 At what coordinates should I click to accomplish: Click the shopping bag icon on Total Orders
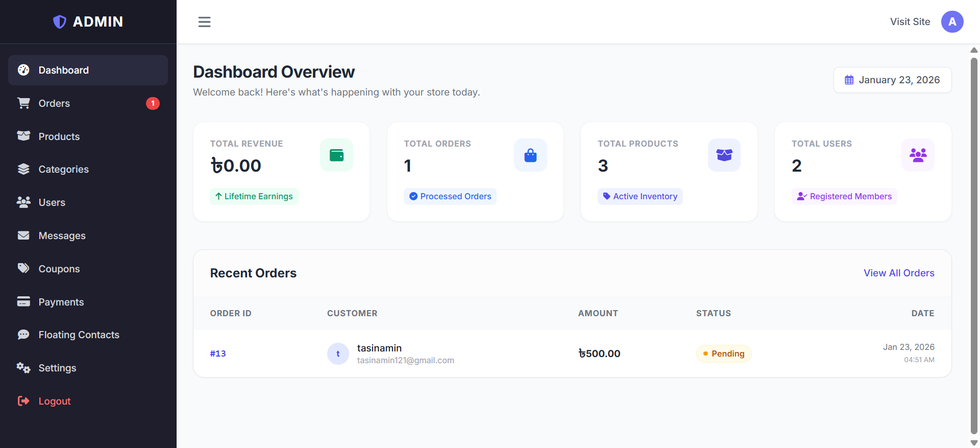click(x=530, y=155)
